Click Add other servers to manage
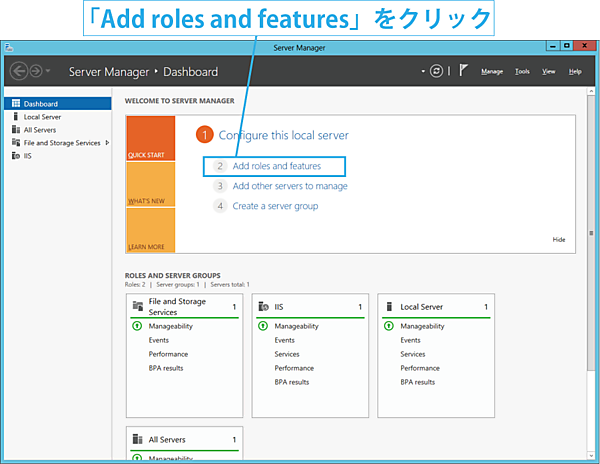Screen dimensions: 600x464 [289, 186]
